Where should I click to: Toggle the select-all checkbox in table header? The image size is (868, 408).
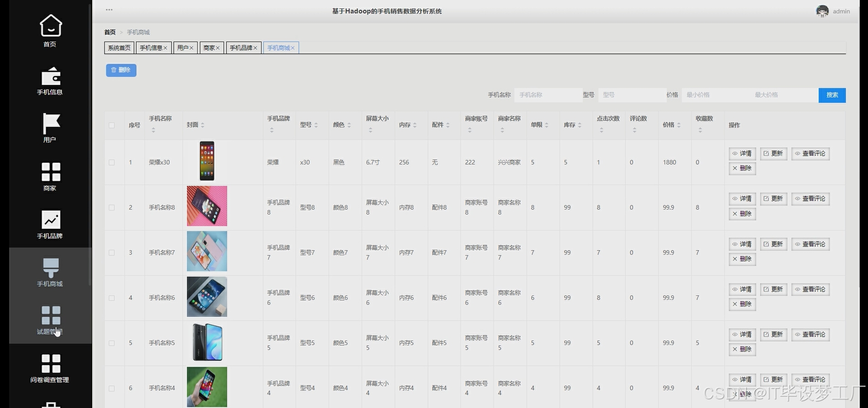point(112,125)
